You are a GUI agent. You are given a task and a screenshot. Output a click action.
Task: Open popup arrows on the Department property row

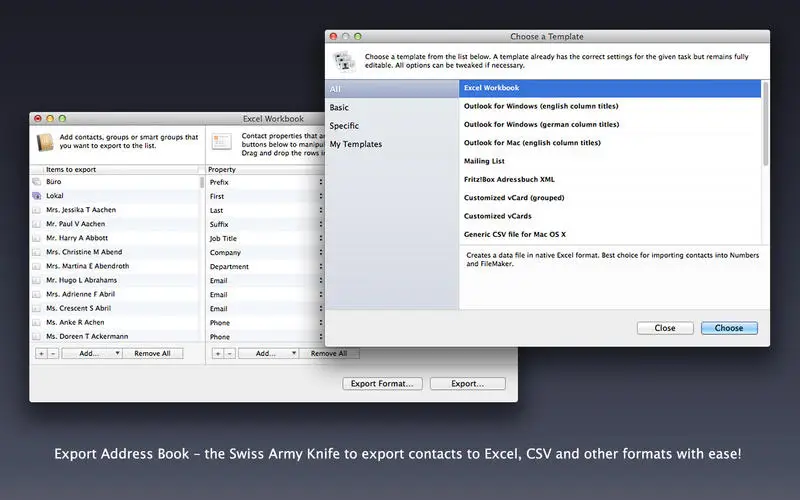pyautogui.click(x=320, y=266)
